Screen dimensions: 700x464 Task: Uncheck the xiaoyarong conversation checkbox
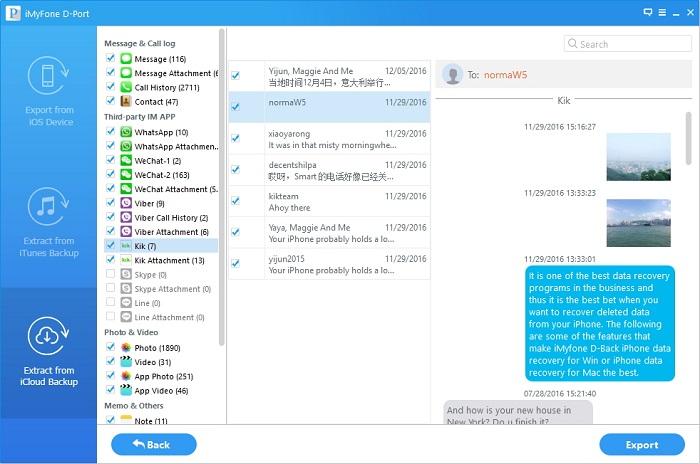click(236, 138)
